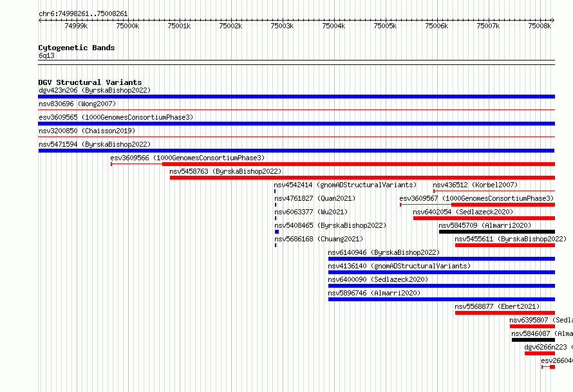The image size is (573, 392).
Task: Click the 75003k ruler tick label
Action: coord(282,26)
